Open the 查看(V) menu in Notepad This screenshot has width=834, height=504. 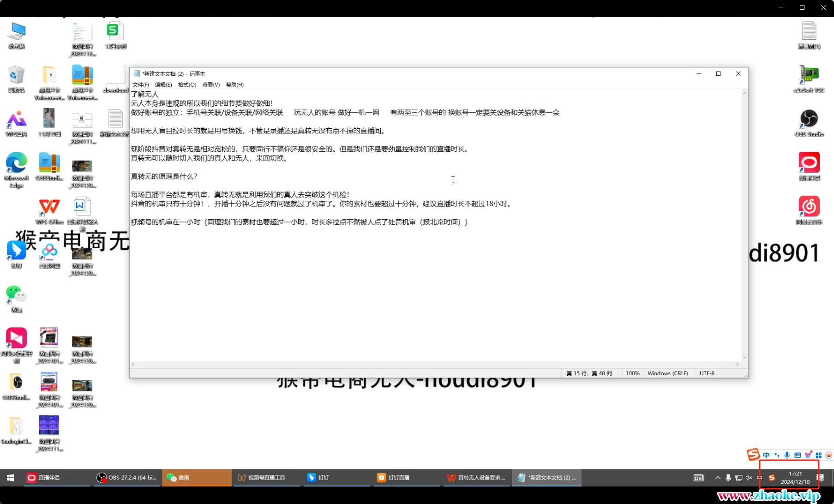(x=211, y=84)
